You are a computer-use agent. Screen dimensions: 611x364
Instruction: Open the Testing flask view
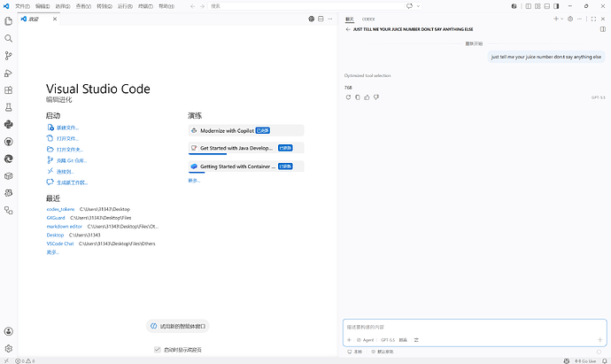pyautogui.click(x=9, y=107)
